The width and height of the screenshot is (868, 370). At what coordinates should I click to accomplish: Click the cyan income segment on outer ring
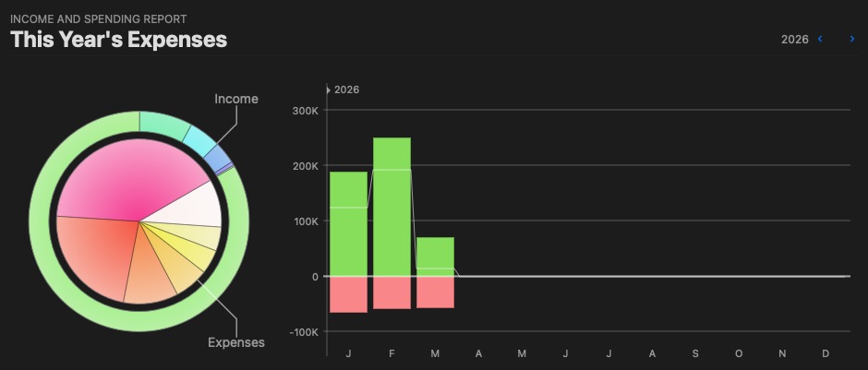199,138
